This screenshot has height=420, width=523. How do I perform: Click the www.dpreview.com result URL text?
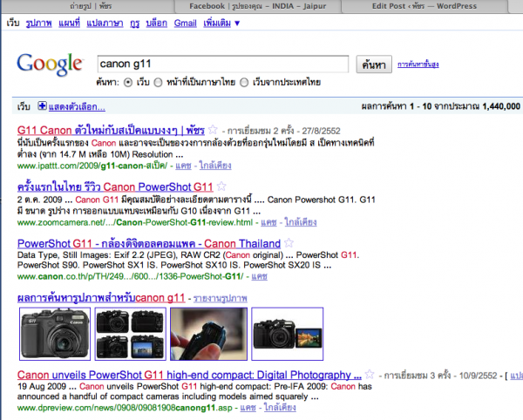click(x=125, y=408)
